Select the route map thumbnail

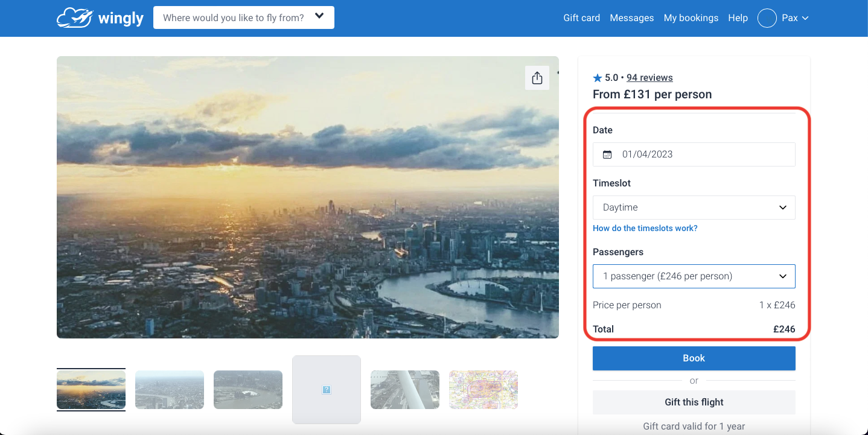pyautogui.click(x=483, y=390)
